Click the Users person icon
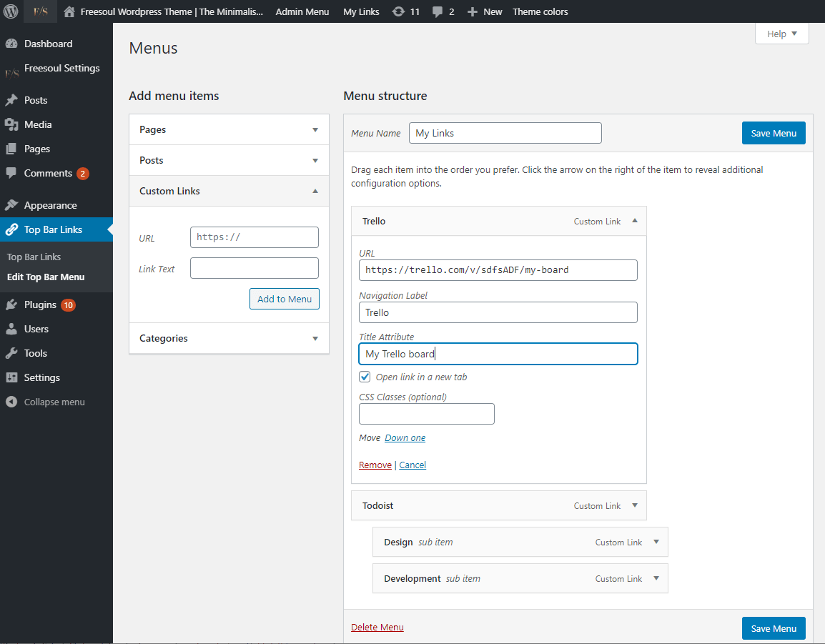 (x=11, y=329)
